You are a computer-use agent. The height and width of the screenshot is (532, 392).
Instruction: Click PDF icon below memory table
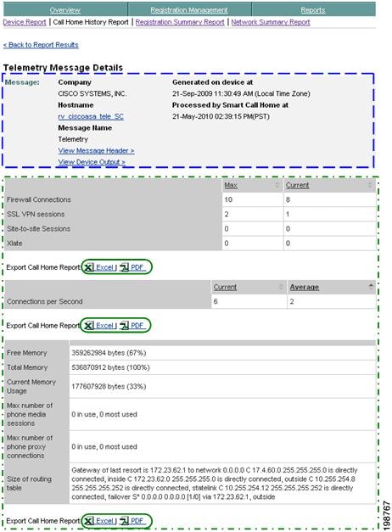[x=124, y=521]
